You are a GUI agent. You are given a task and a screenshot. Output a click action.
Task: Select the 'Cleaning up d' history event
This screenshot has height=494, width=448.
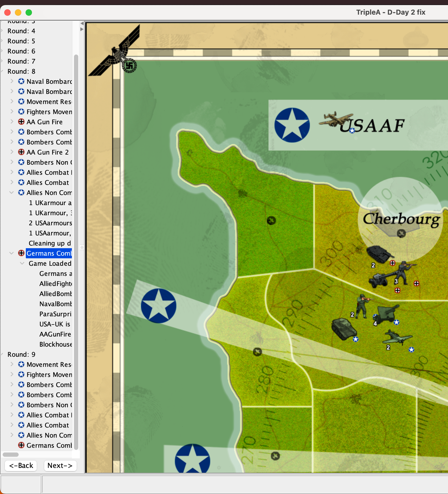pyautogui.click(x=50, y=243)
